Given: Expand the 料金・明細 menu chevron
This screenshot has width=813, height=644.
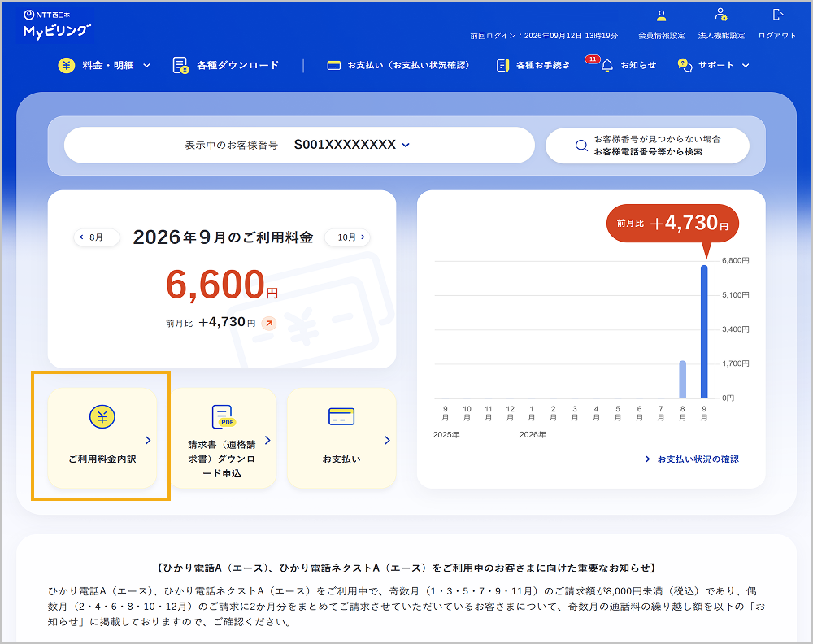Looking at the screenshot, I should (x=146, y=66).
